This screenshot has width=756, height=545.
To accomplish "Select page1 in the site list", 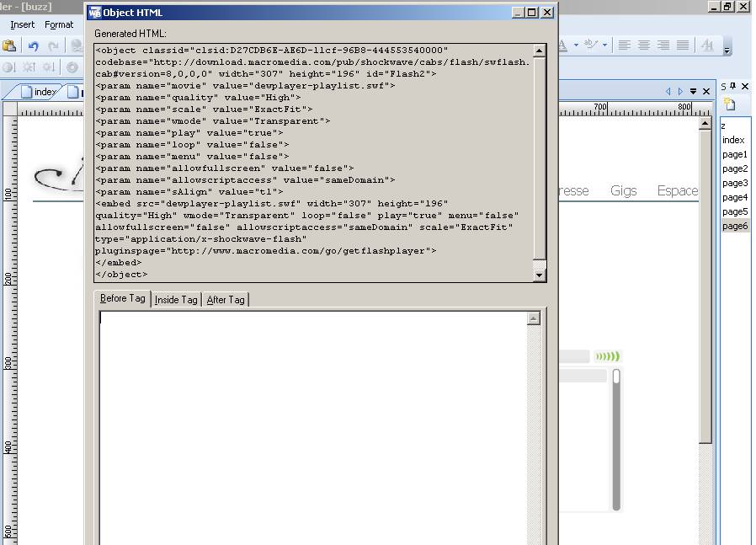I will pos(735,154).
